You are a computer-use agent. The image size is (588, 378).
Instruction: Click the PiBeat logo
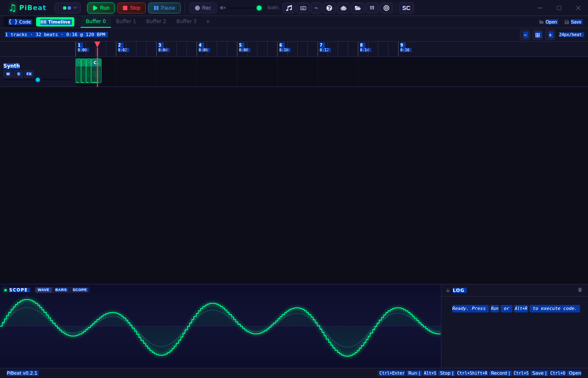tap(28, 8)
